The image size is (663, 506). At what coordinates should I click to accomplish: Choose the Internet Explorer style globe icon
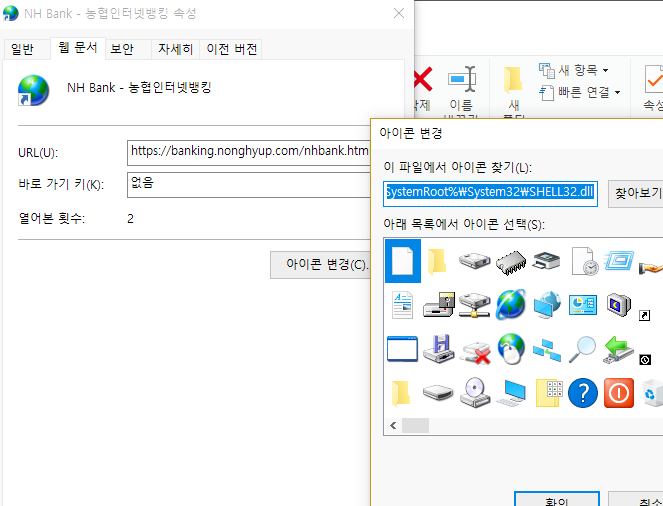[x=511, y=304]
